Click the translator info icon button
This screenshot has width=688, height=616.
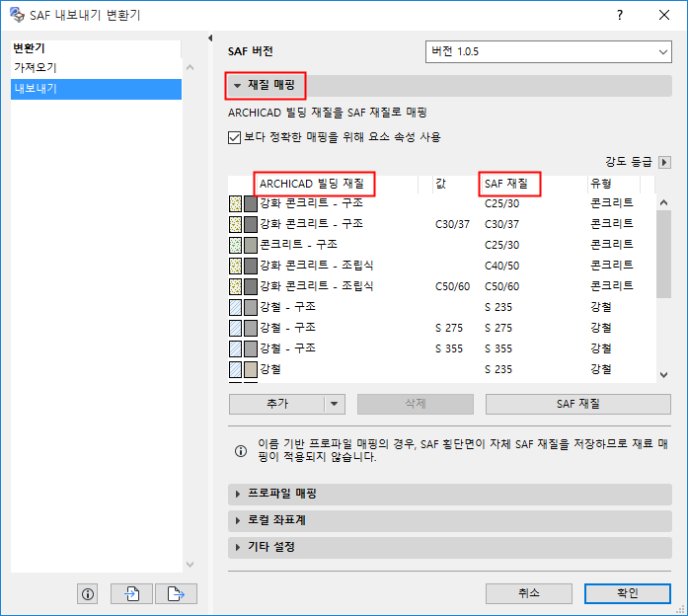[x=87, y=594]
